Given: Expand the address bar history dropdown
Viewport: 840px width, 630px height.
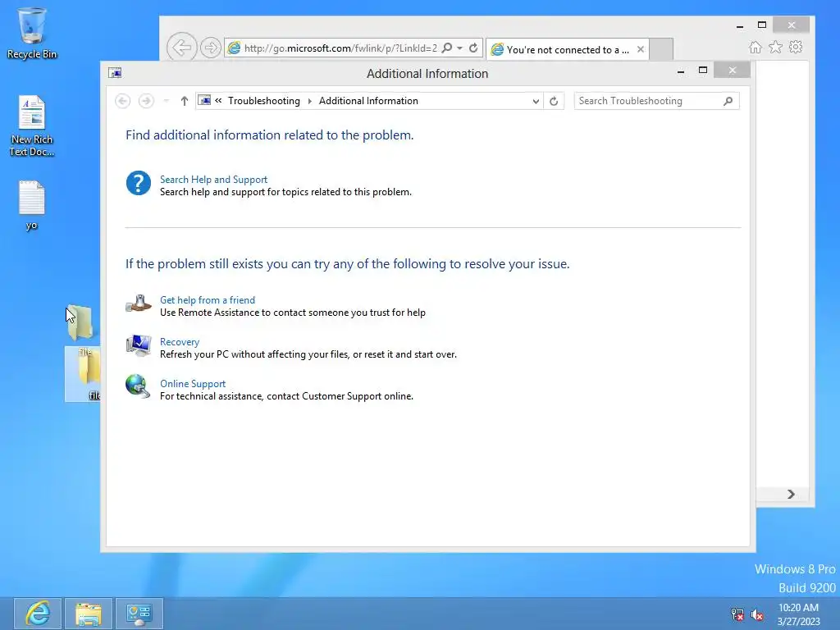Looking at the screenshot, I should point(535,101).
